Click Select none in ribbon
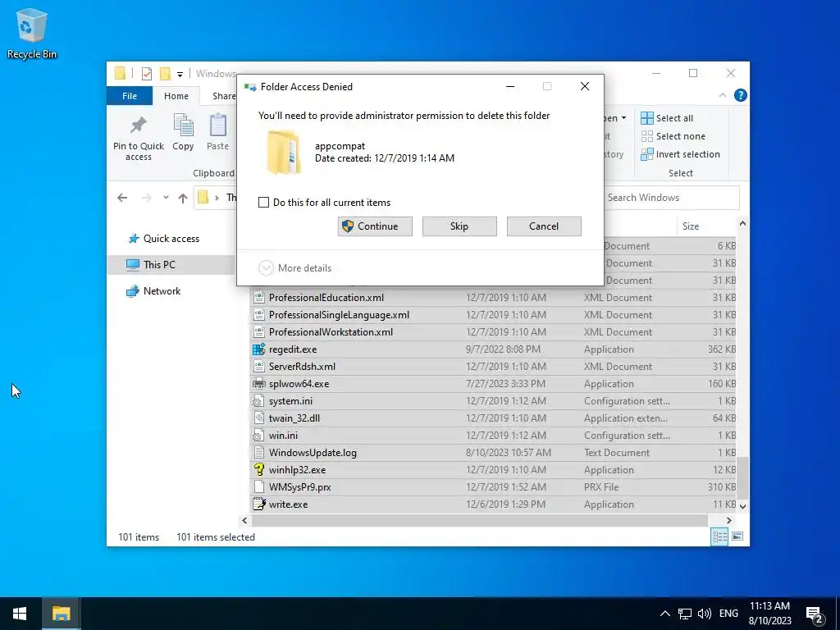The image size is (840, 630). 673,136
